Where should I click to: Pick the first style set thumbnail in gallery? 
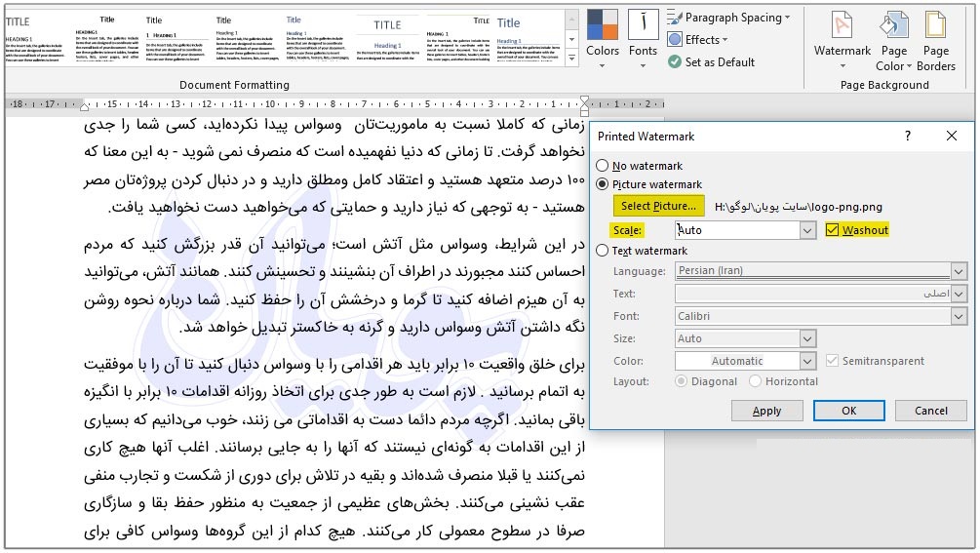pos(37,39)
